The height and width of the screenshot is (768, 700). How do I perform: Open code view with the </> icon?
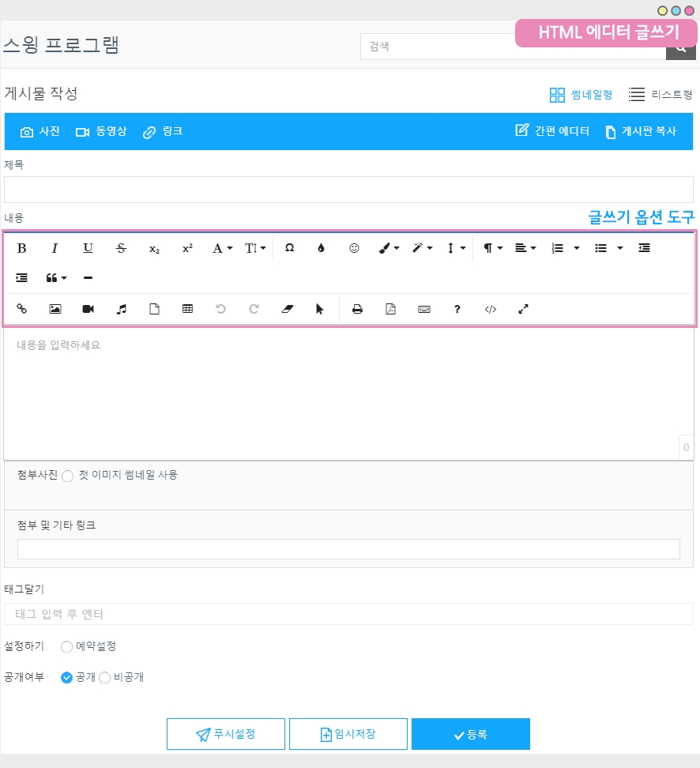[x=490, y=310]
